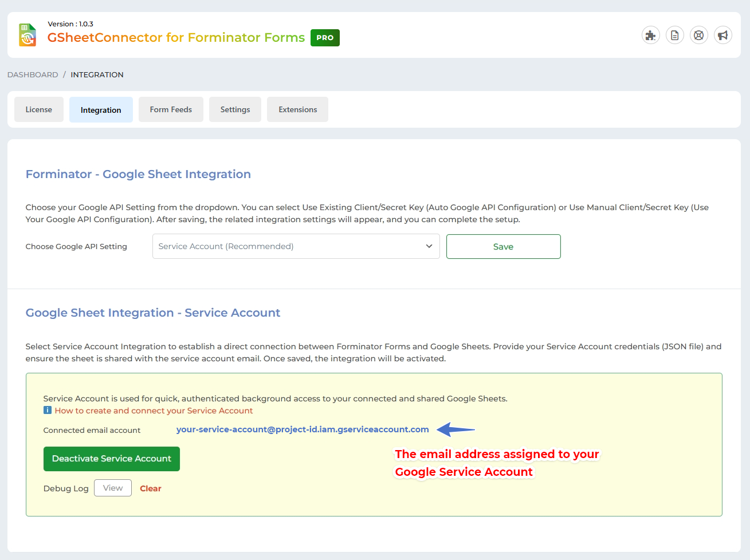Click the green PRO badge

(x=325, y=38)
